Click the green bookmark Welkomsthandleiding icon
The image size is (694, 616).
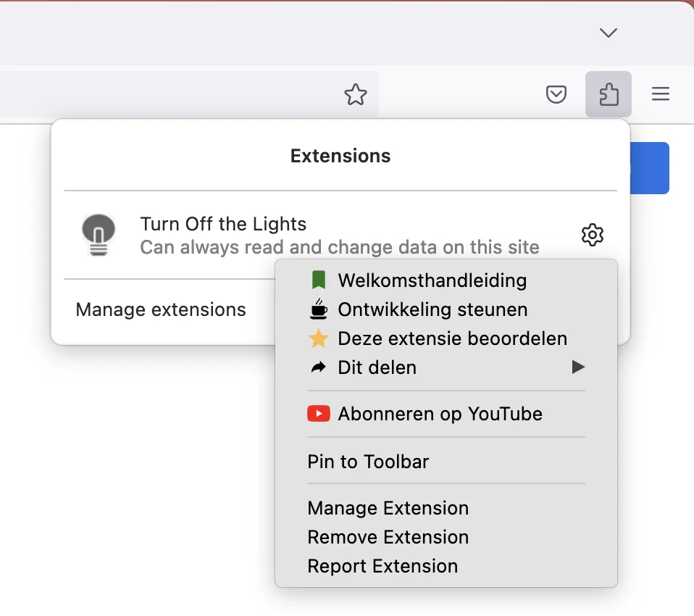[318, 280]
